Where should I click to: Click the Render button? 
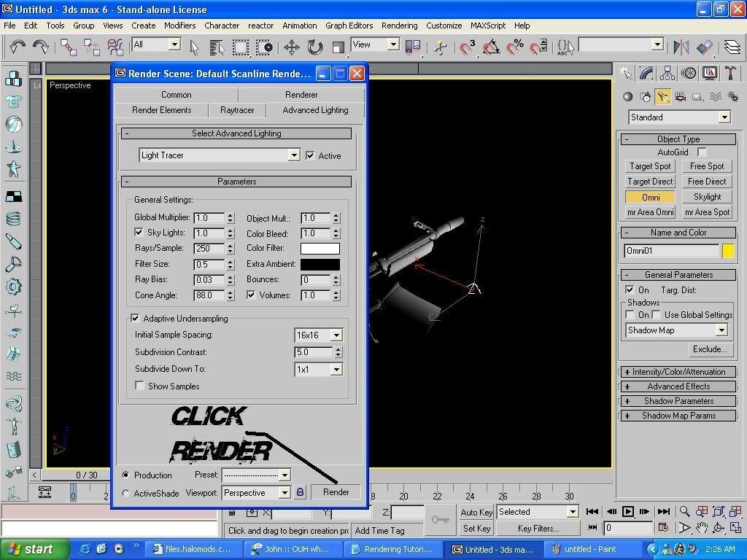point(336,492)
